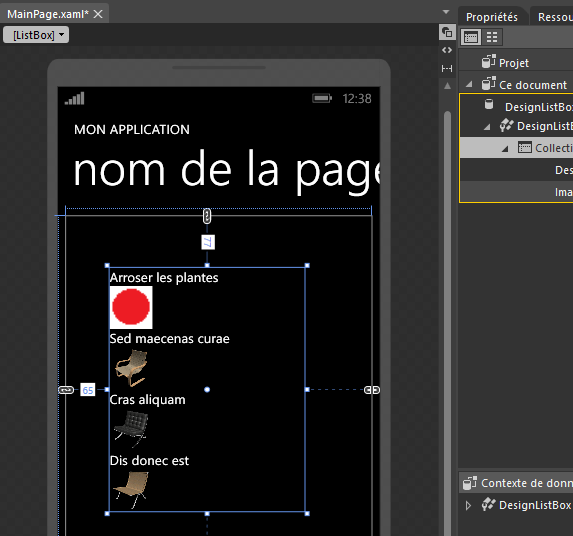
Task: Select the Projet data source row
Action: tap(516, 63)
